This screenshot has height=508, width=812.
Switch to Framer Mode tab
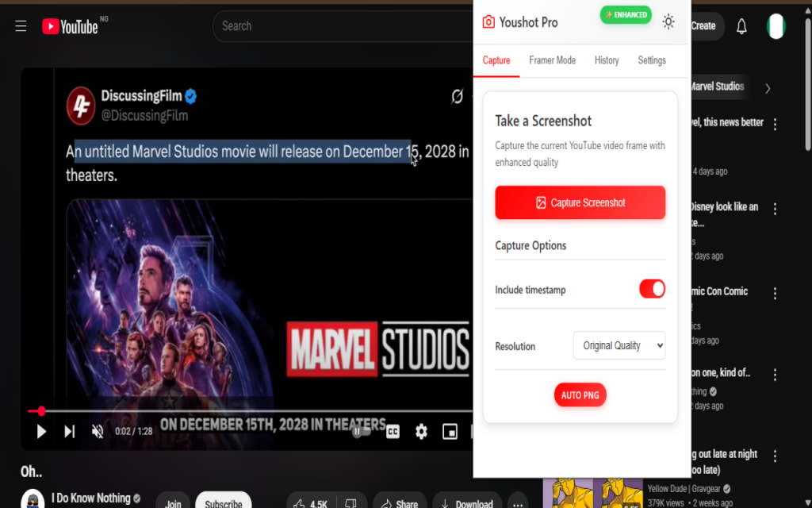pos(552,60)
